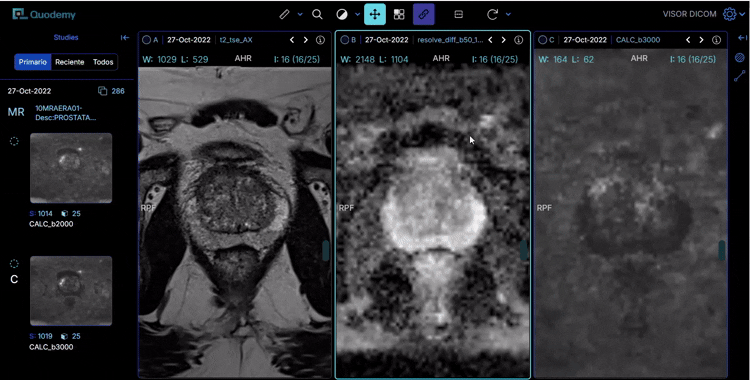Select viewport B radio circle
This screenshot has width=750, height=380.
(344, 40)
